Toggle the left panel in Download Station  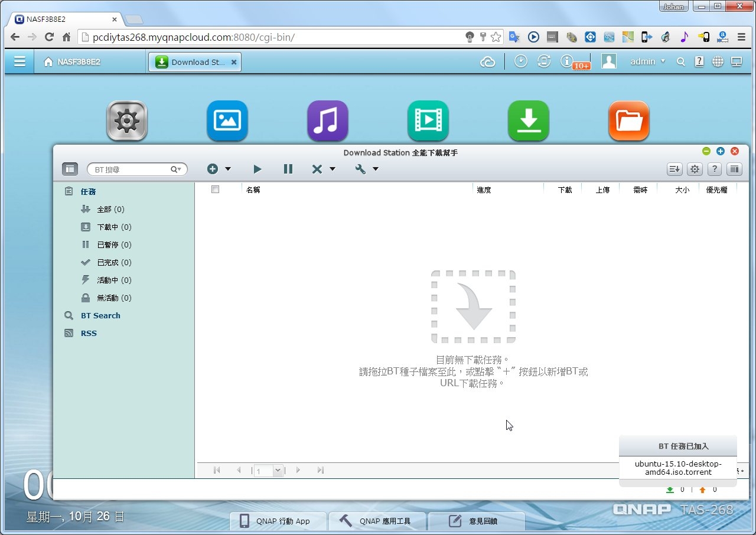(70, 169)
